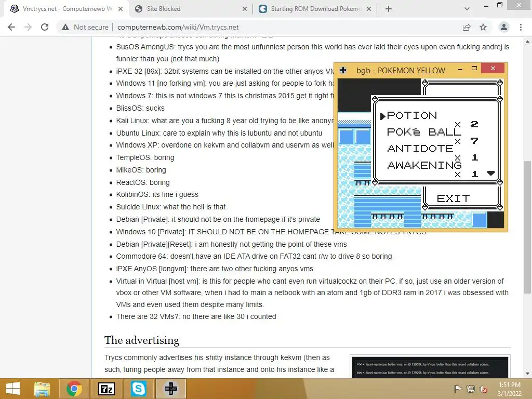532x399 pixels.
Task: Open the network tray icon
Action: [471, 389]
